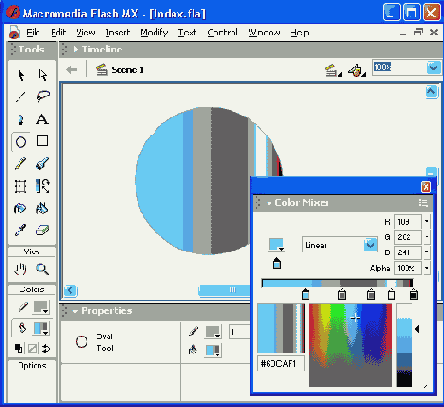Collapse the Color Mixer panel
Image resolution: width=444 pixels, height=407 pixels.
269,203
